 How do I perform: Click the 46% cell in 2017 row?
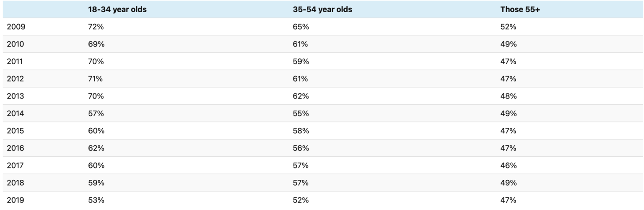coord(508,166)
